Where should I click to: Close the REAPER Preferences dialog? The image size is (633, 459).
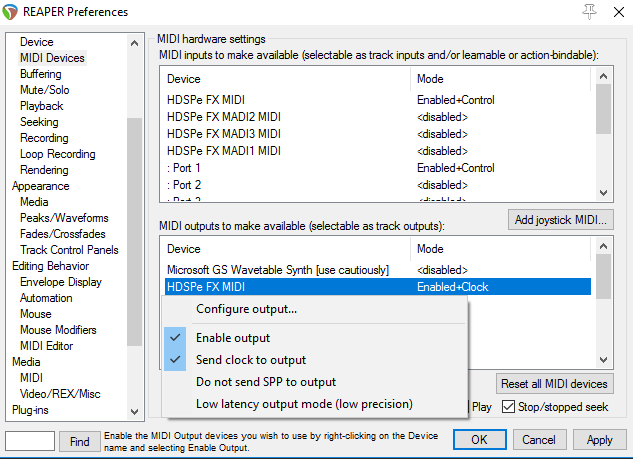click(616, 12)
